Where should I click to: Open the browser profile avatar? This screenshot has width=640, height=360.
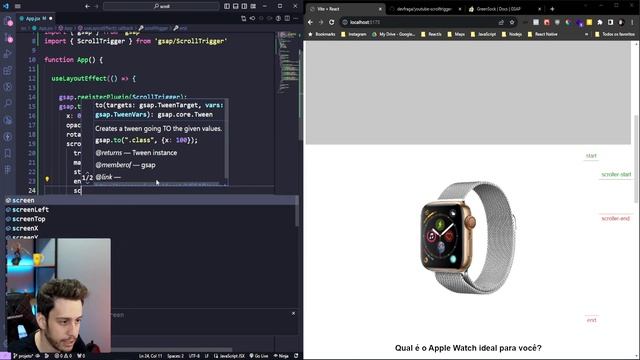pos(621,22)
